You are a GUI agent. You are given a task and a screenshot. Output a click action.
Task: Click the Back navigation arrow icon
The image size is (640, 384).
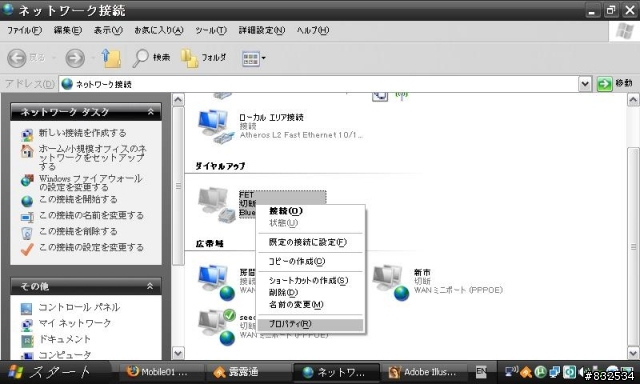pyautogui.click(x=17, y=58)
